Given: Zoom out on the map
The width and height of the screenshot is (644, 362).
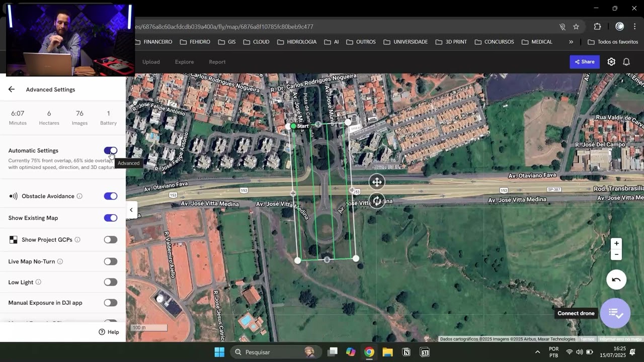Looking at the screenshot, I should point(616,255).
